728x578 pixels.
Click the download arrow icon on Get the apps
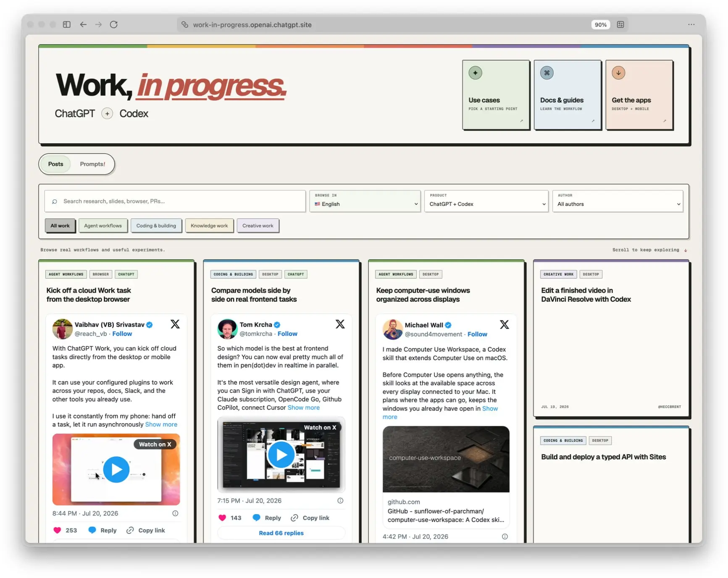point(618,73)
